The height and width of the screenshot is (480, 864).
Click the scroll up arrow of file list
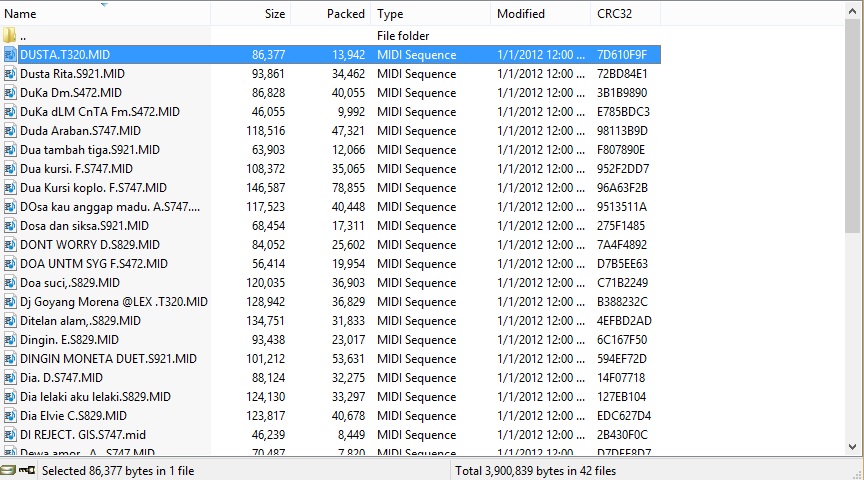[x=852, y=10]
